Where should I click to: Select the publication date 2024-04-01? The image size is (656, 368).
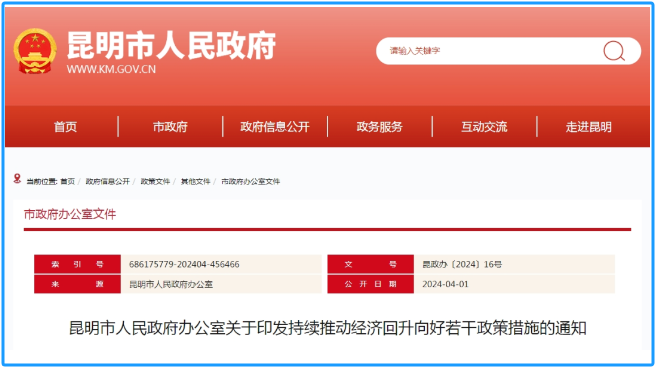click(x=445, y=284)
